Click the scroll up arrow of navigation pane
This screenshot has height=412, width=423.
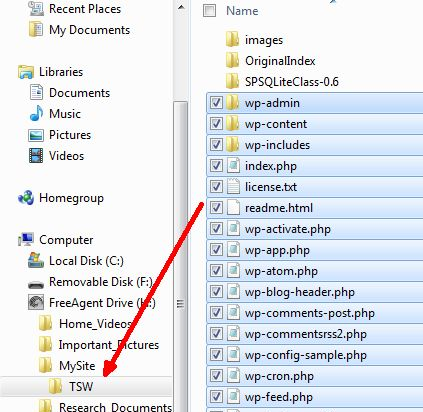click(x=181, y=7)
